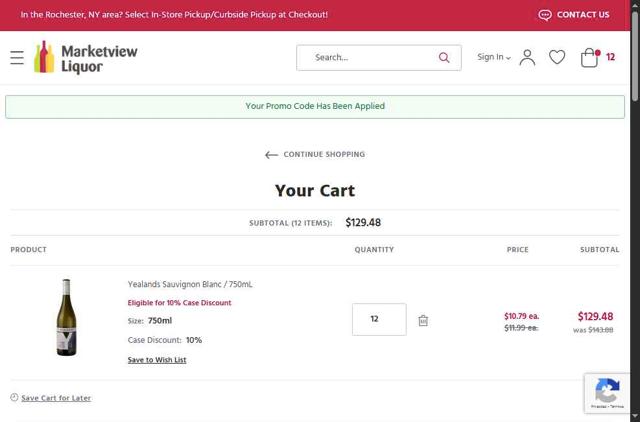Image resolution: width=640 pixels, height=422 pixels.
Task: Click the row subtotal $129.48 in red
Action: 595,317
